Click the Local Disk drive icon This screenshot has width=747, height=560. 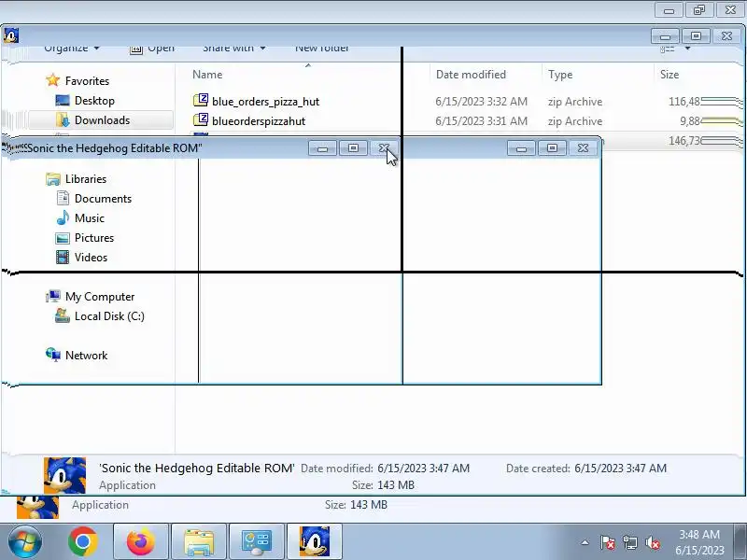[x=63, y=315]
